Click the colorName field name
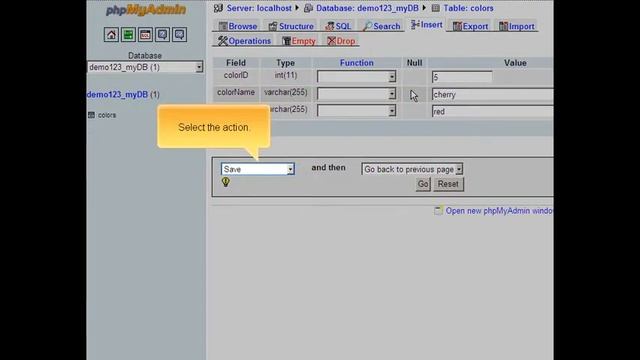This screenshot has height=360, width=640. [236, 92]
